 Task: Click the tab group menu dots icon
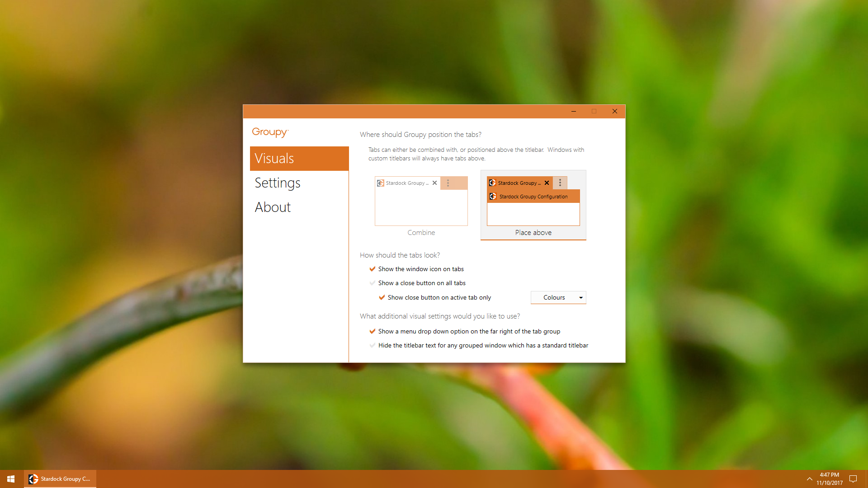click(561, 183)
